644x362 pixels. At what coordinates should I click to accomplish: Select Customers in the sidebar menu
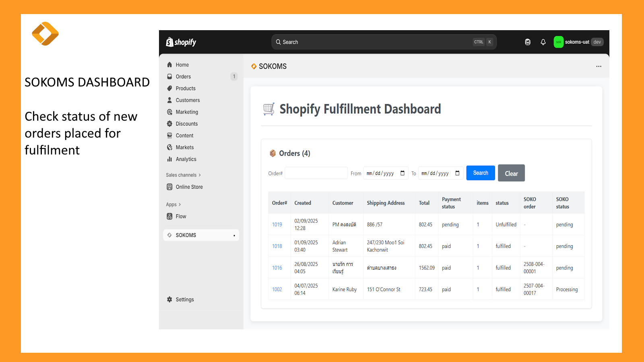click(188, 100)
